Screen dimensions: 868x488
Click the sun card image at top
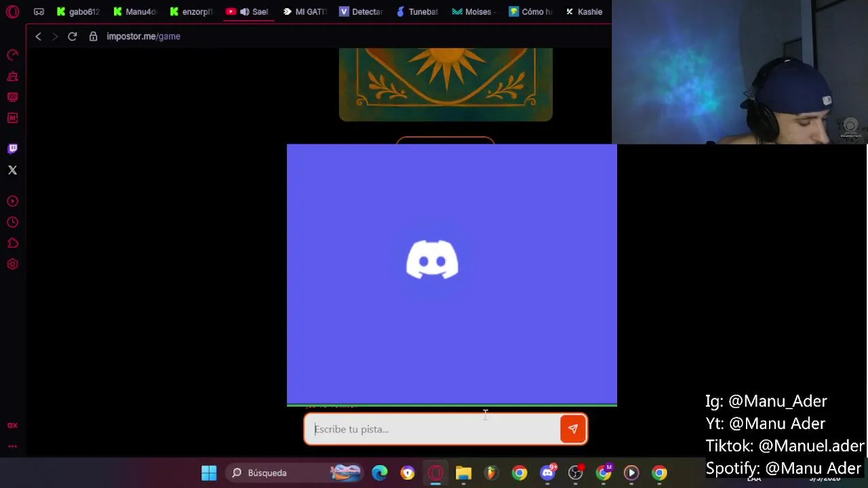pyautogui.click(x=446, y=85)
